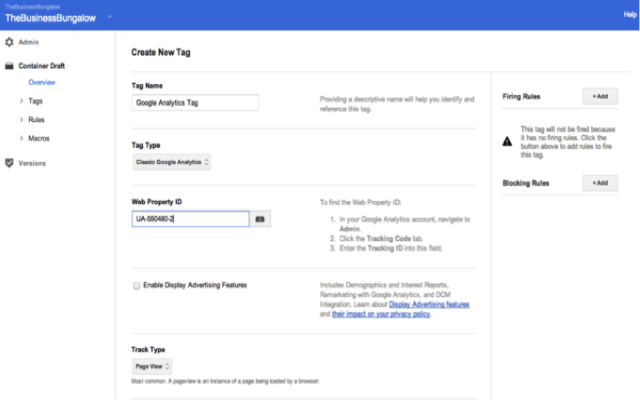The width and height of the screenshot is (640, 400).
Task: Enable Display Advertising Features checkbox
Action: 137,285
